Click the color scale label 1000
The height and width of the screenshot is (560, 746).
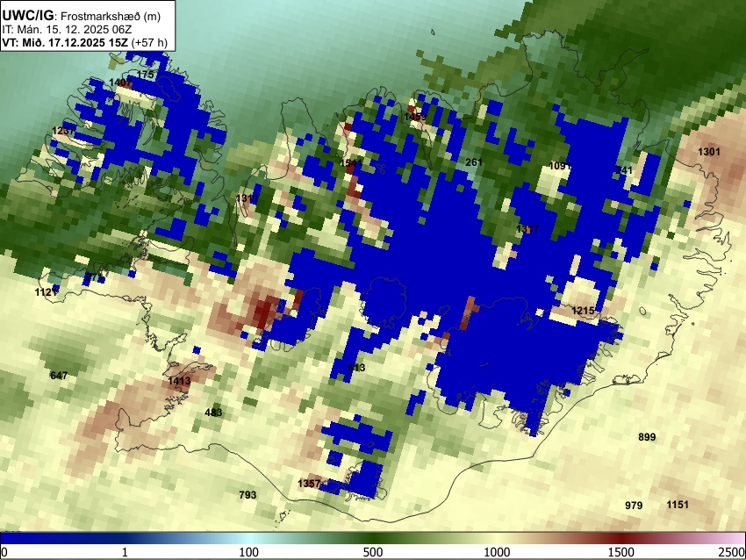pos(497,552)
